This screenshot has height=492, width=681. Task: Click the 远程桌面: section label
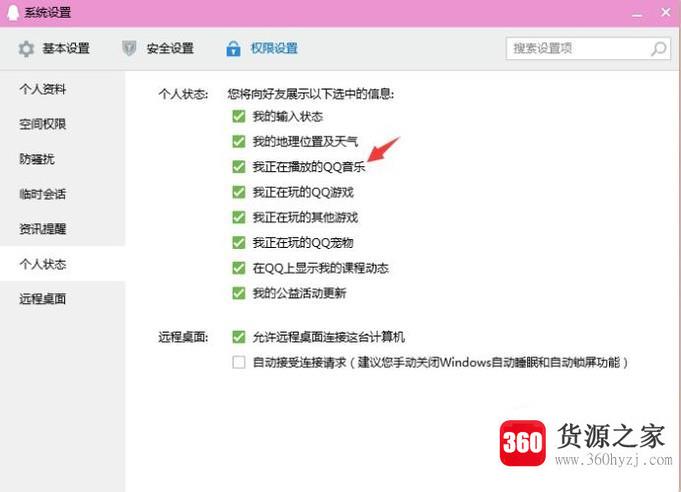[183, 337]
